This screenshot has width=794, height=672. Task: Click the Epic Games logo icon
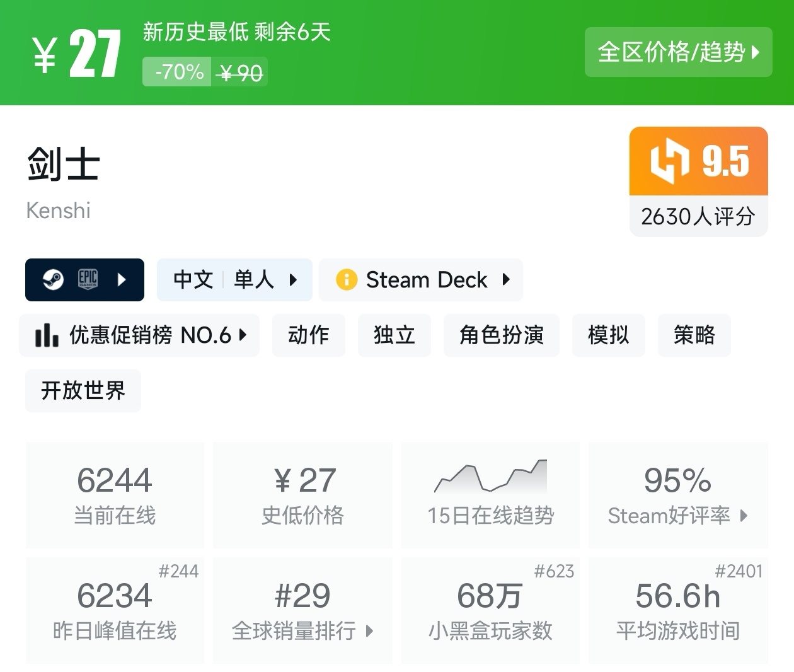[x=88, y=279]
